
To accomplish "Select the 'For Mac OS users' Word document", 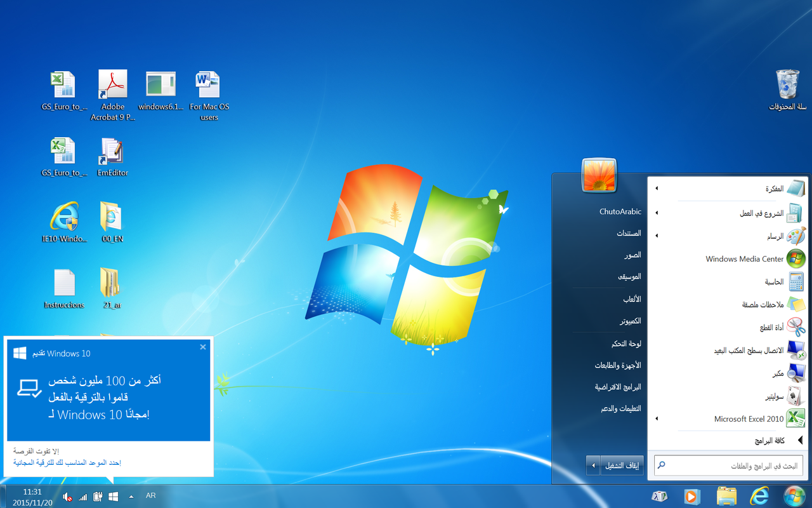I will pyautogui.click(x=209, y=95).
